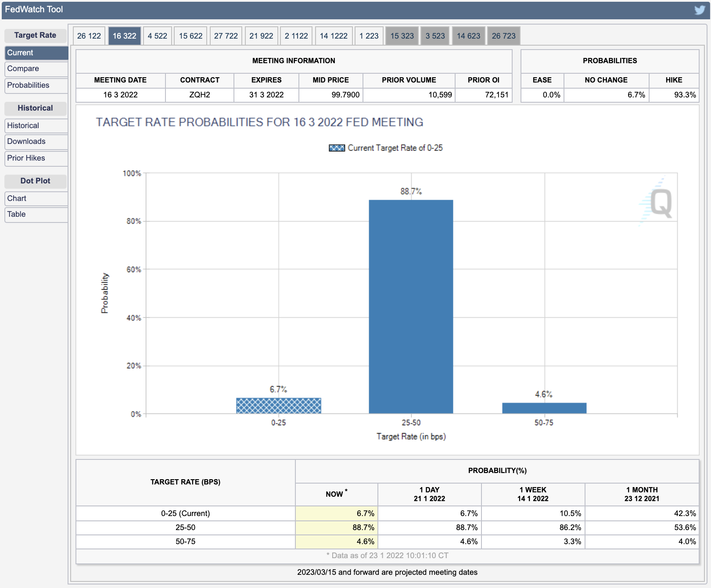Open Prior Hikes in the sidebar
Image resolution: width=711 pixels, height=588 pixels.
36,158
